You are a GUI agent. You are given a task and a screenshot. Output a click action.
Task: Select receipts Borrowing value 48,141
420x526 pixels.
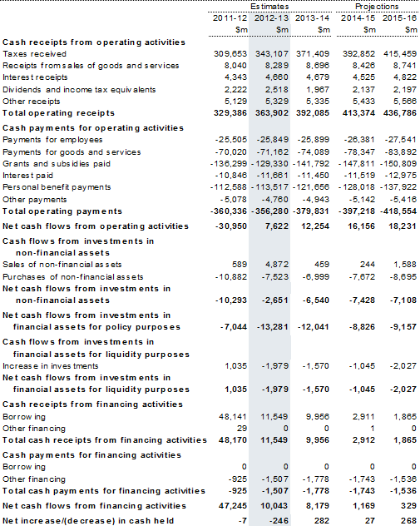tap(233, 417)
